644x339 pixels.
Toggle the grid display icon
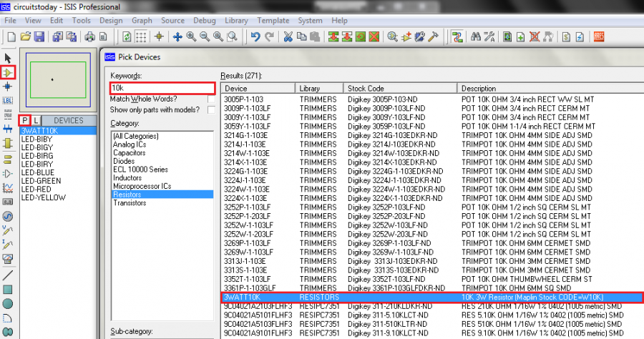click(x=142, y=36)
